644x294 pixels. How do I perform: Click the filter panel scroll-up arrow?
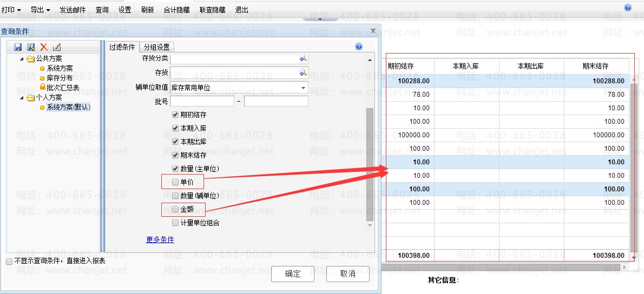pyautogui.click(x=370, y=61)
